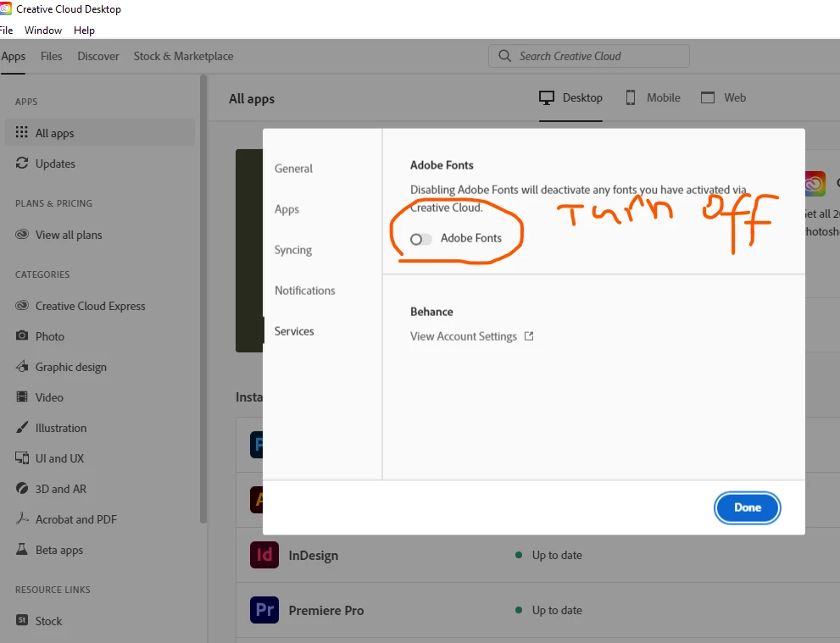Click the Video filmstrip icon
The height and width of the screenshot is (643, 840).
pyautogui.click(x=21, y=396)
